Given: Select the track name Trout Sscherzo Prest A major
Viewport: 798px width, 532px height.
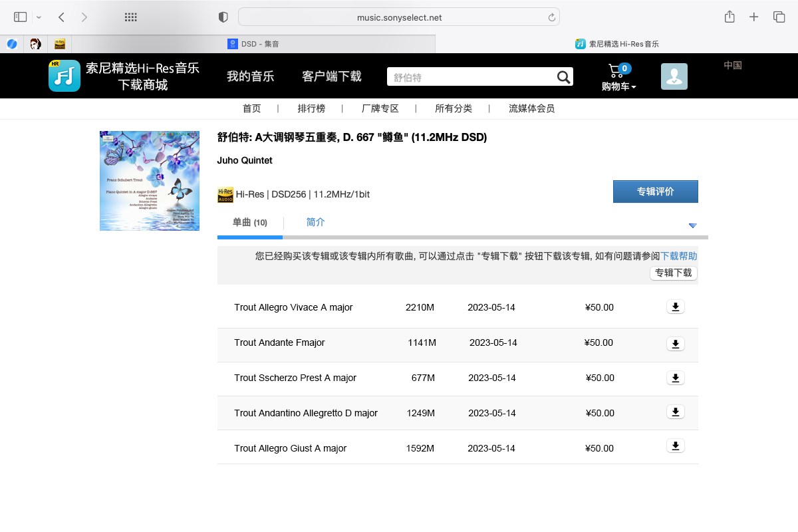Looking at the screenshot, I should point(295,378).
